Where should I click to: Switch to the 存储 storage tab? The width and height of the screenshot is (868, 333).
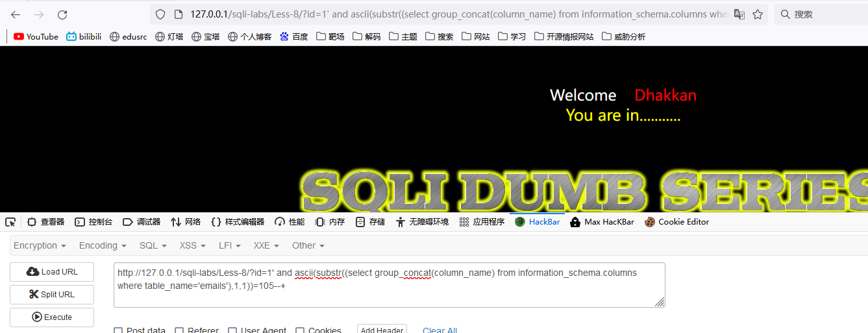coord(370,222)
